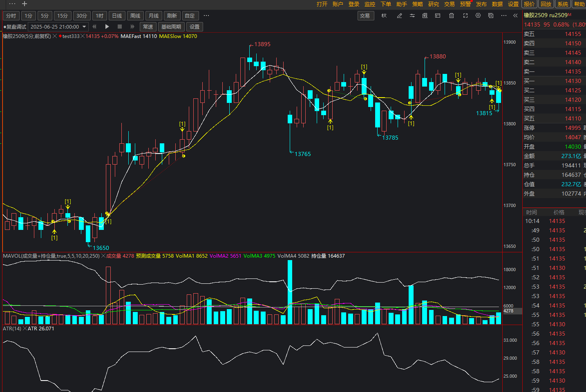Open the 发布 publish menu

coord(481,4)
